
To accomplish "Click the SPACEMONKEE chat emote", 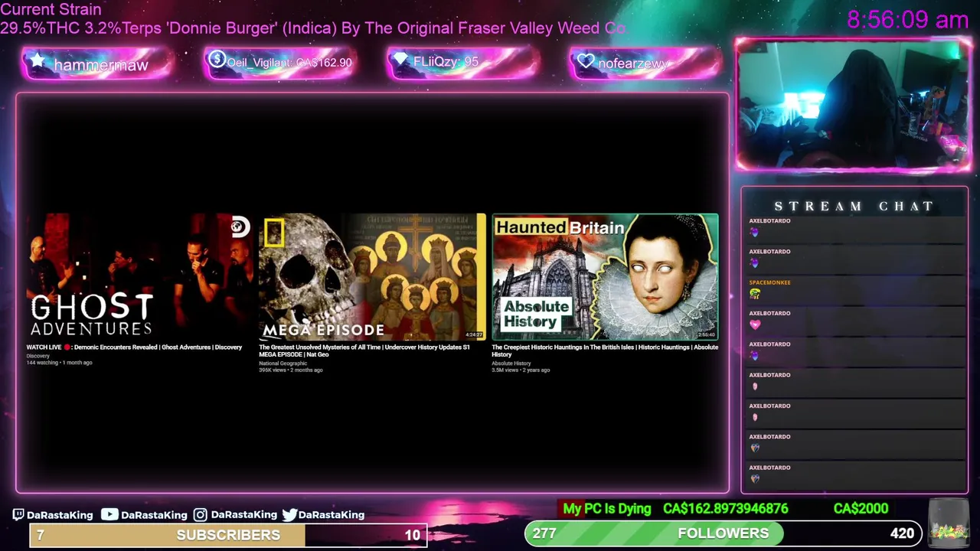I will 755,294.
